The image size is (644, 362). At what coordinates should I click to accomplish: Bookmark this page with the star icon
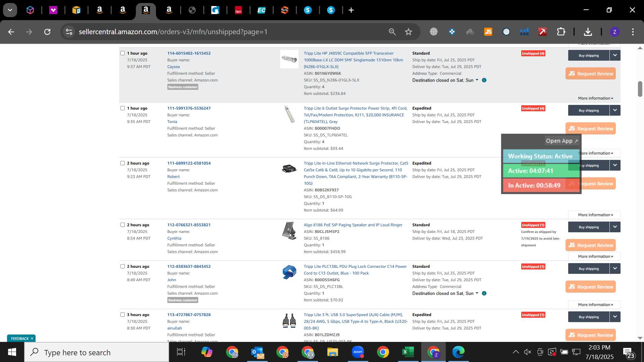pyautogui.click(x=408, y=32)
